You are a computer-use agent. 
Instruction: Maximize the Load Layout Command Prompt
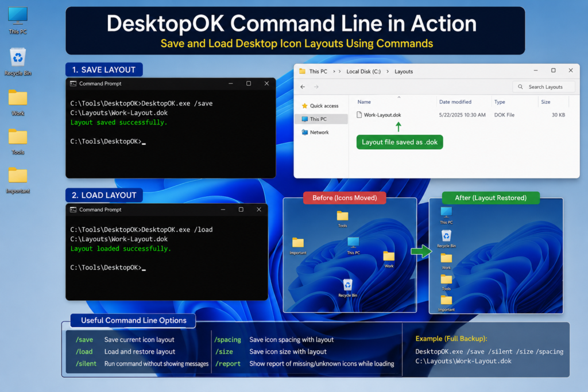(241, 209)
